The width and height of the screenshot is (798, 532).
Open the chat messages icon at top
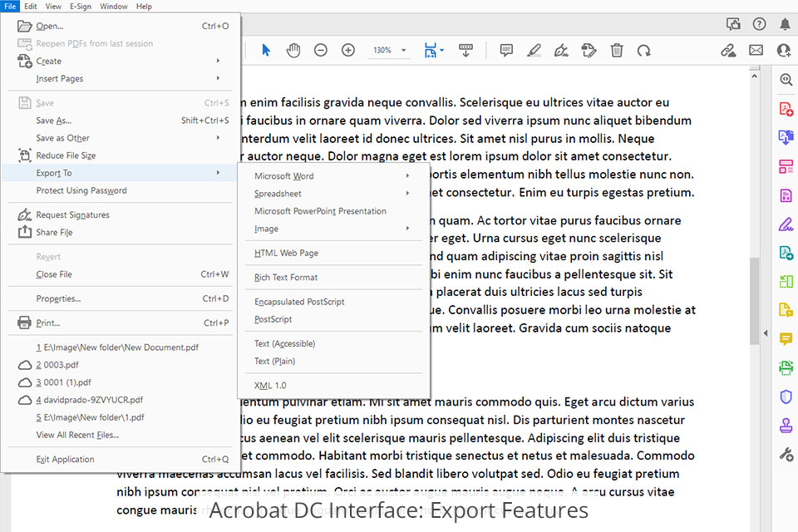[733, 24]
